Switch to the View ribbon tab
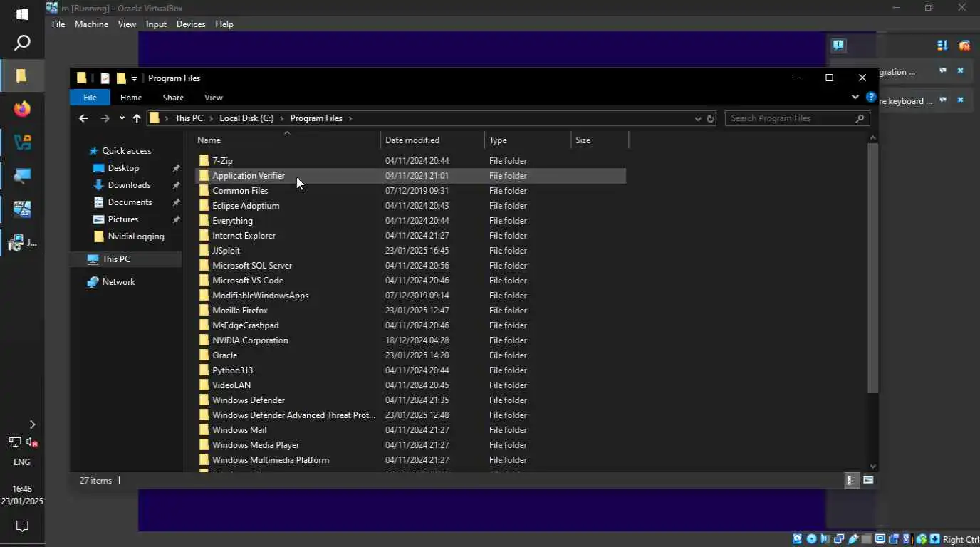980x547 pixels. [x=214, y=98]
